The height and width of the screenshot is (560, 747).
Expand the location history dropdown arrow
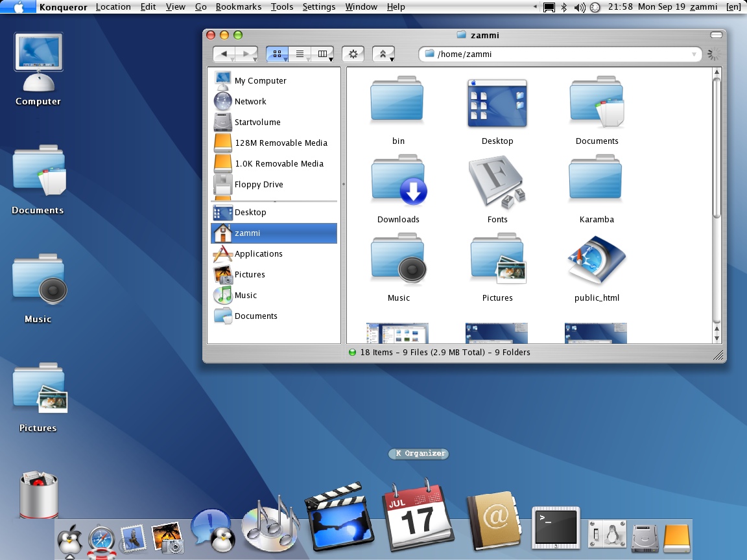click(694, 54)
